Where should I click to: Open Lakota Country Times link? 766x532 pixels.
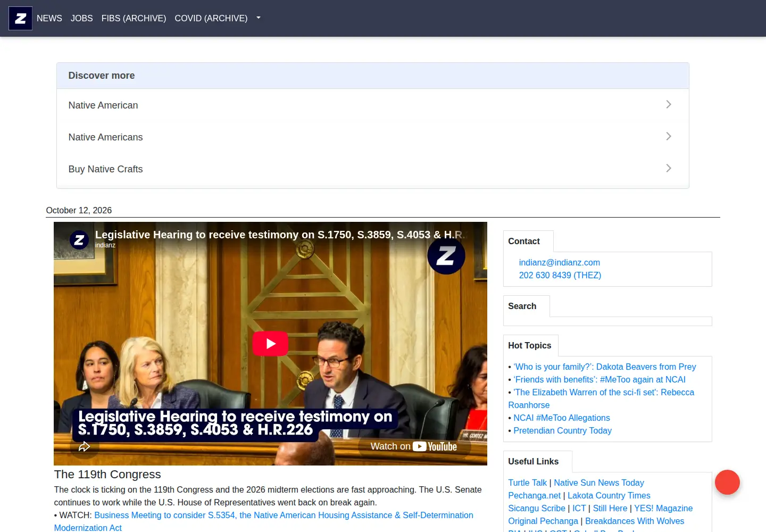tap(609, 495)
